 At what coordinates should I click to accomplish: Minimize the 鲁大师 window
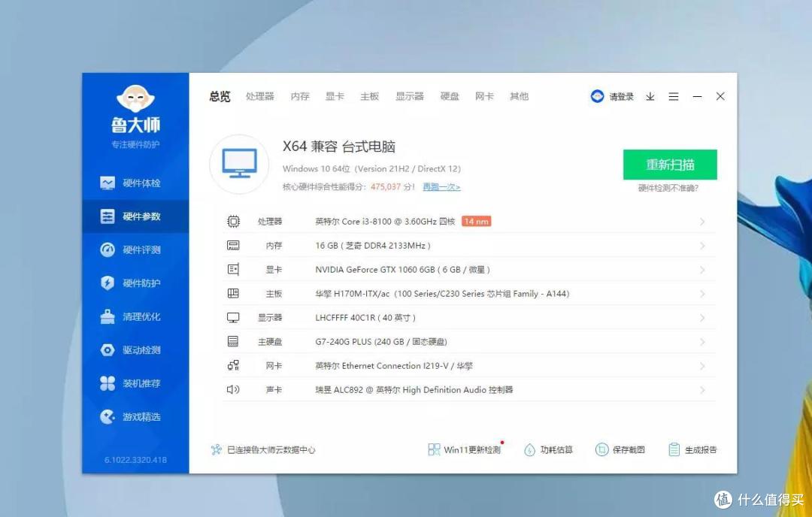click(x=697, y=96)
